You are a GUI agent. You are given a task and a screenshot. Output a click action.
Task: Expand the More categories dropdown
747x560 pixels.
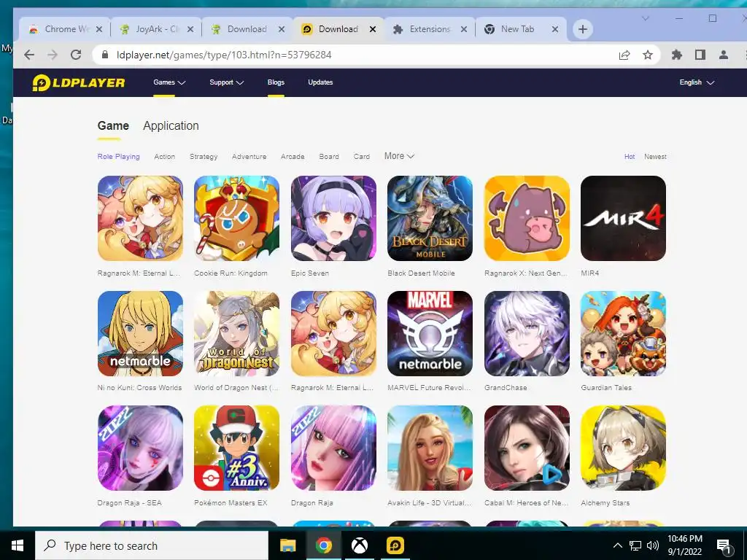pos(399,156)
